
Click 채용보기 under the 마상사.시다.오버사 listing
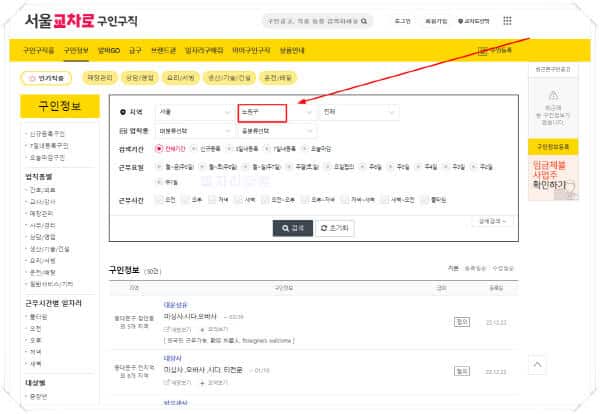click(x=177, y=329)
